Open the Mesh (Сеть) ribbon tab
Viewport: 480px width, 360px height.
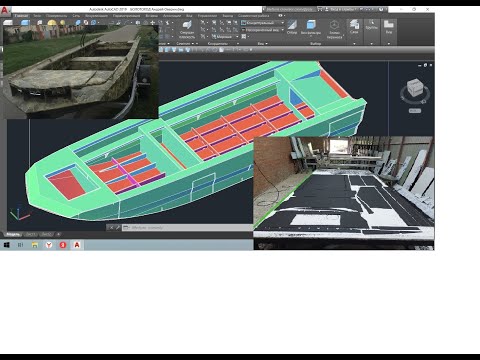pos(76,16)
